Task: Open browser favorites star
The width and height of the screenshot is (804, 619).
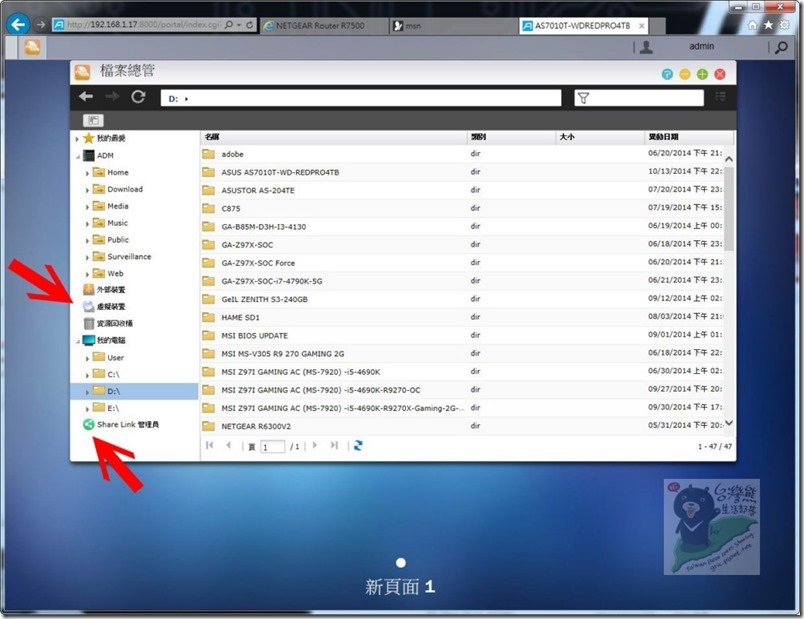Action: pos(768,25)
